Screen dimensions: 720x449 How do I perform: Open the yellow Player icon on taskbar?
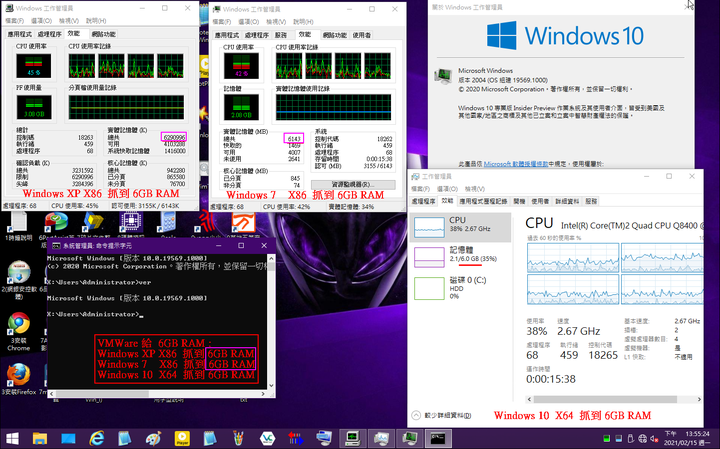click(x=182, y=438)
